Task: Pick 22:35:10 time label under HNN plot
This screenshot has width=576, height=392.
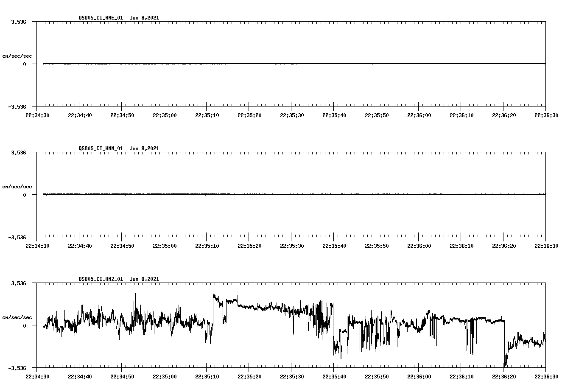Action: pos(207,246)
